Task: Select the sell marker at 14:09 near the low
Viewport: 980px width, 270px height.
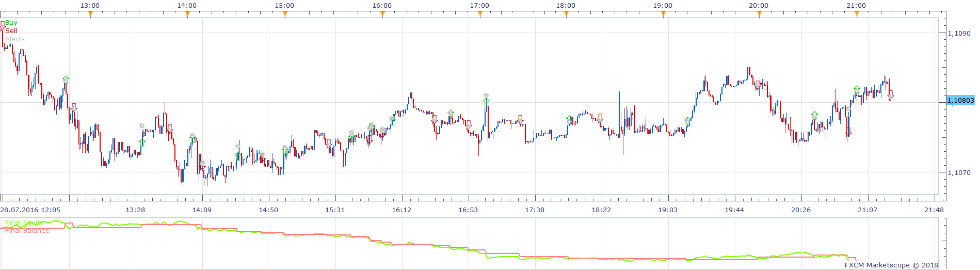Action: pyautogui.click(x=202, y=165)
